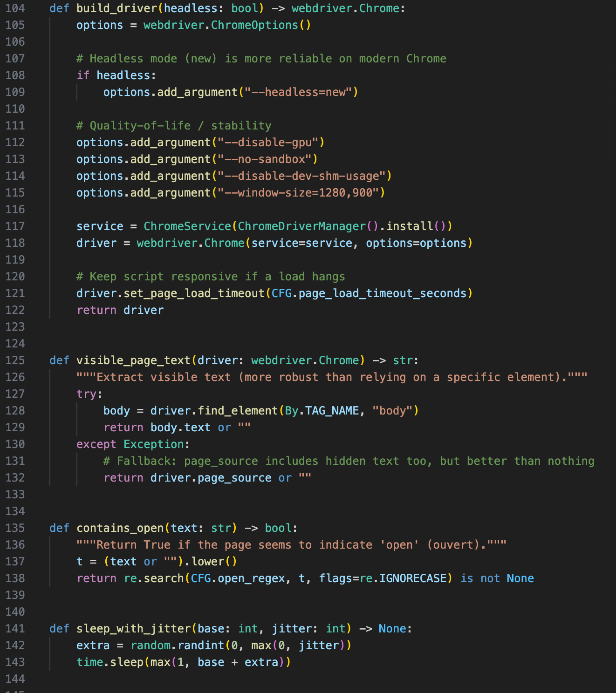Click driver.page_source on line 132

point(211,477)
